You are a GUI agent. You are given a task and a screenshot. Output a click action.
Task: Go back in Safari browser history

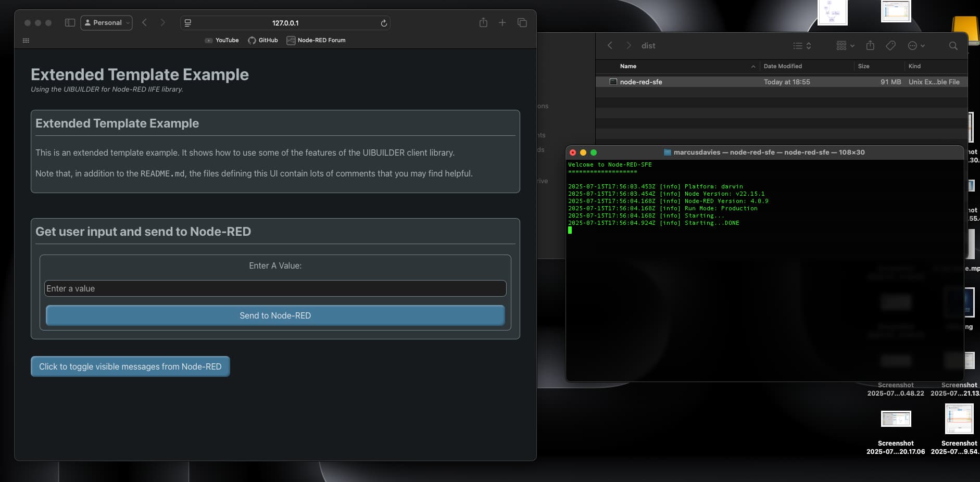pos(145,23)
